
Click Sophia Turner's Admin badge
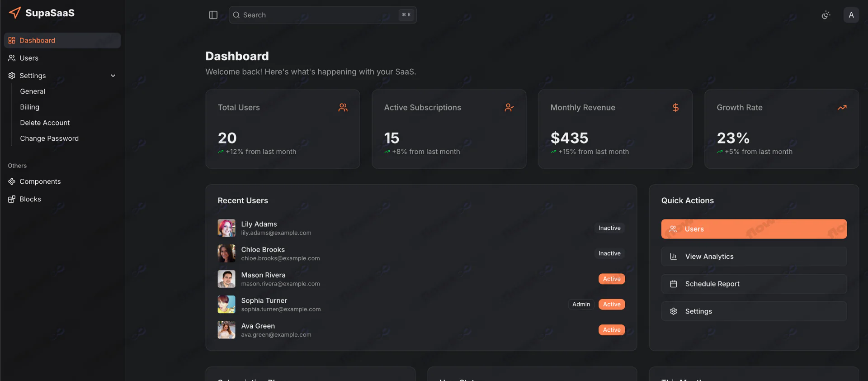581,305
